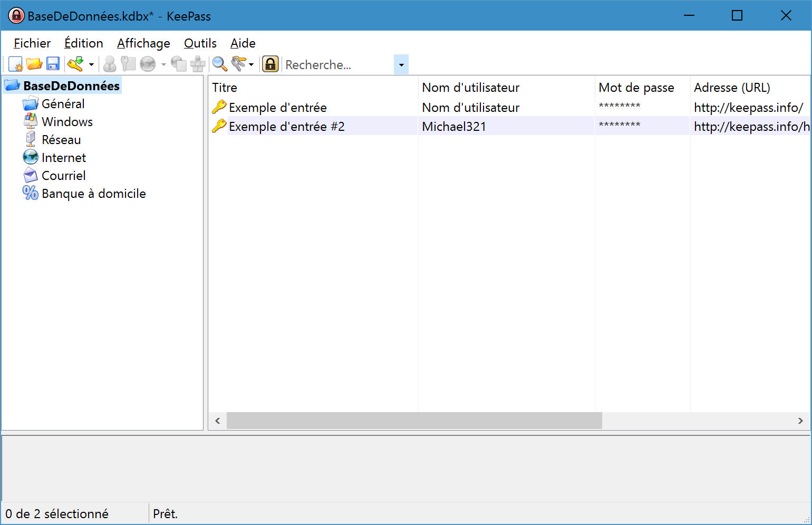Close the KeePass window

pos(786,15)
